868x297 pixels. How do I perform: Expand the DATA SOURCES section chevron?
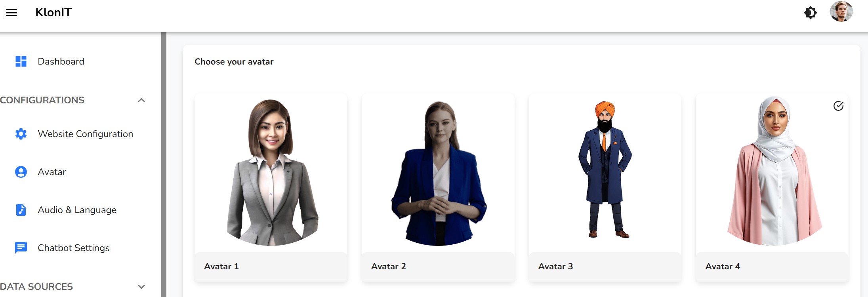141,287
